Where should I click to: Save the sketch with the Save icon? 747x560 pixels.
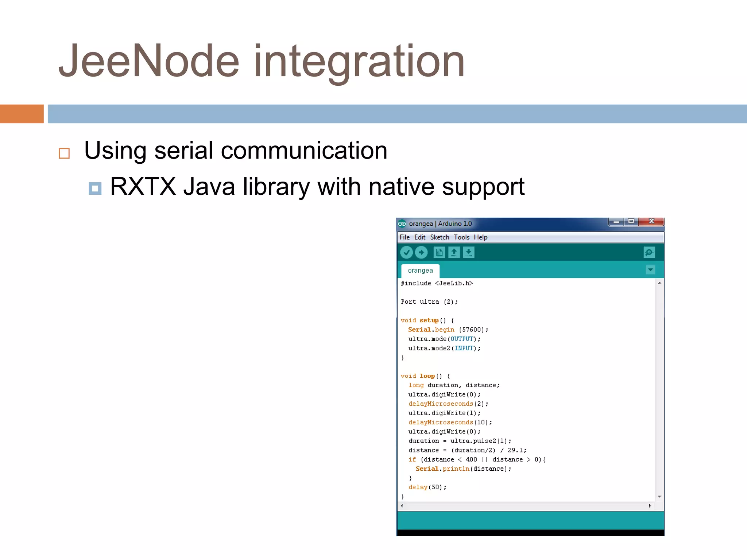[469, 252]
